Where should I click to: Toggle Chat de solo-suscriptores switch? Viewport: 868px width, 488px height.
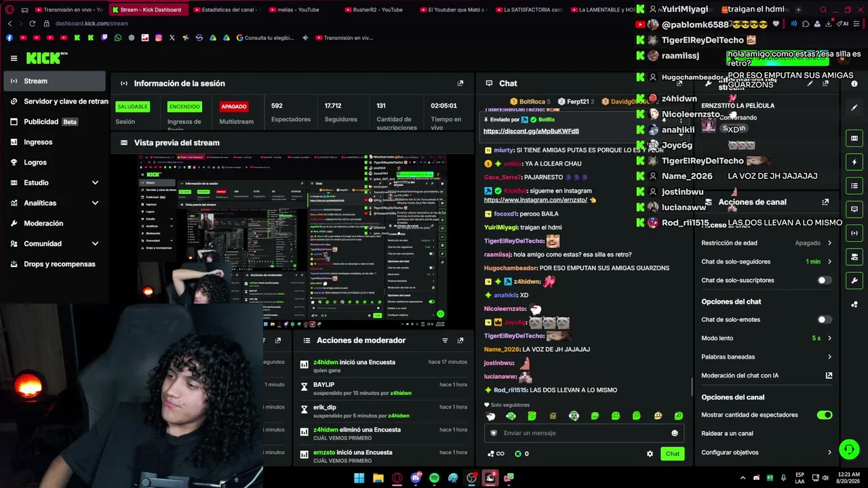point(825,280)
